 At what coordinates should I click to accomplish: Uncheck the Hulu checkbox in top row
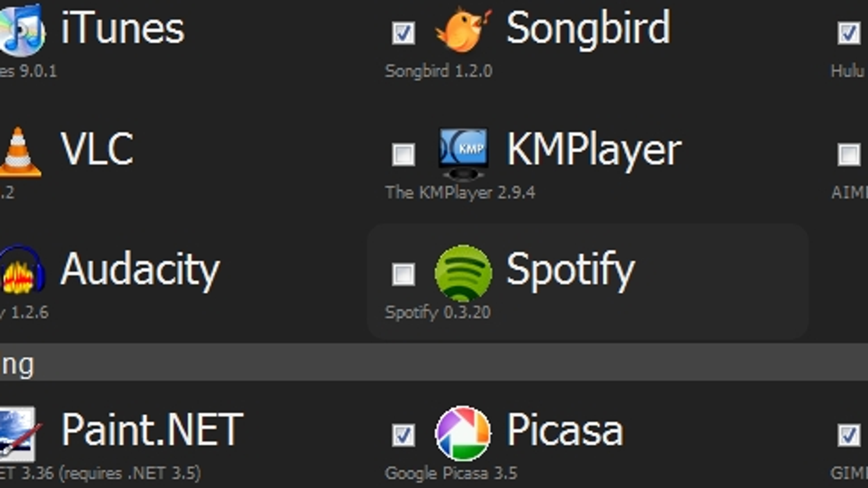(848, 33)
